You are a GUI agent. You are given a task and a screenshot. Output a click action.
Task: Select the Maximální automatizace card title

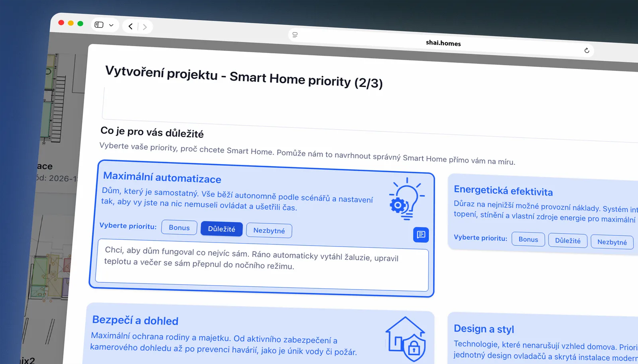point(162,177)
